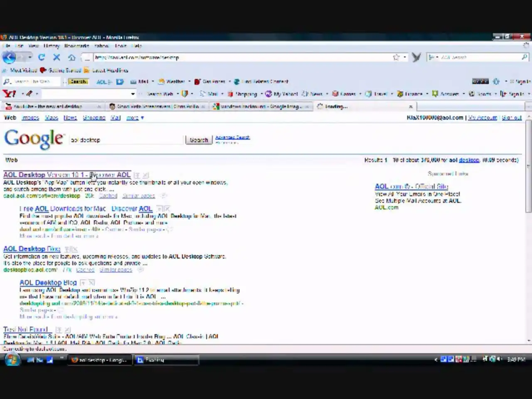
Task: Click the bird icon beside the address bar
Action: pyautogui.click(x=416, y=57)
